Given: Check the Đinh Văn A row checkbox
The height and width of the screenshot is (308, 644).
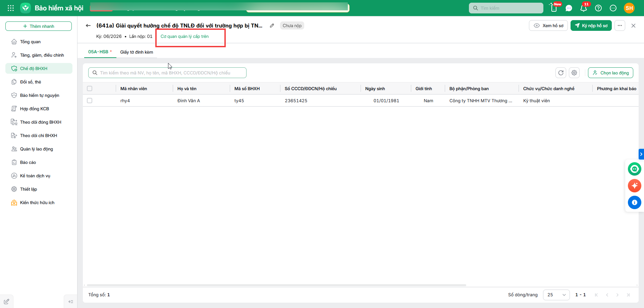Looking at the screenshot, I should click(x=90, y=101).
